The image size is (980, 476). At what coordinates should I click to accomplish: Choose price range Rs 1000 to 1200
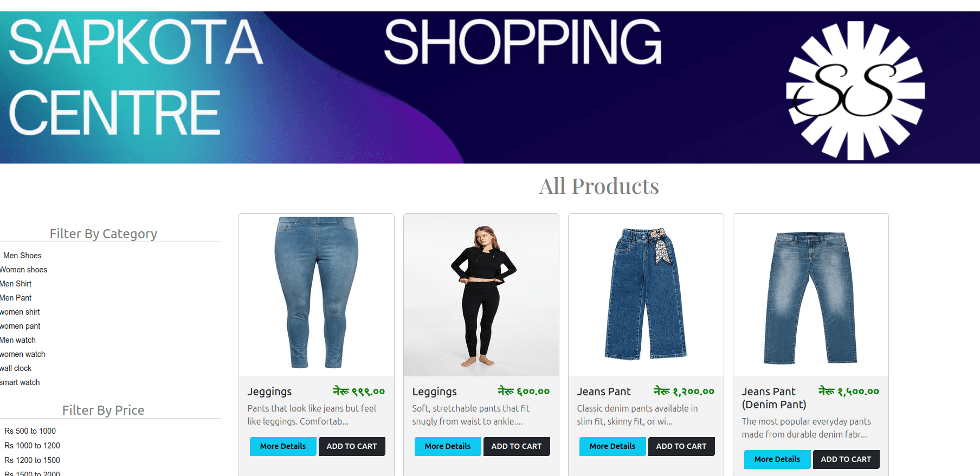[x=33, y=446]
